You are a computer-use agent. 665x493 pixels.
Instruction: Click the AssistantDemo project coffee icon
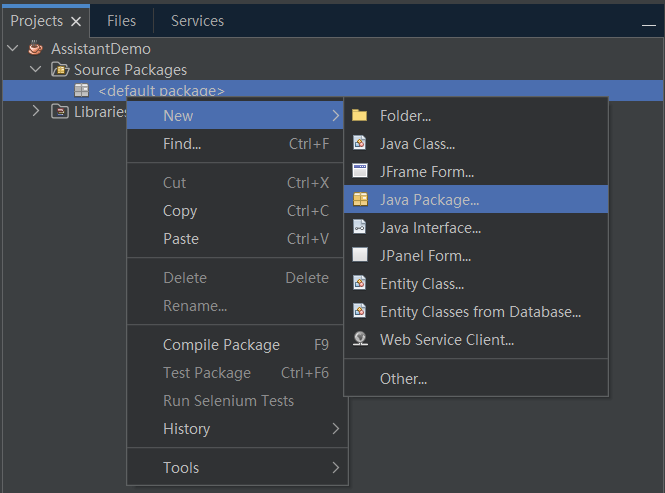pyautogui.click(x=36, y=48)
